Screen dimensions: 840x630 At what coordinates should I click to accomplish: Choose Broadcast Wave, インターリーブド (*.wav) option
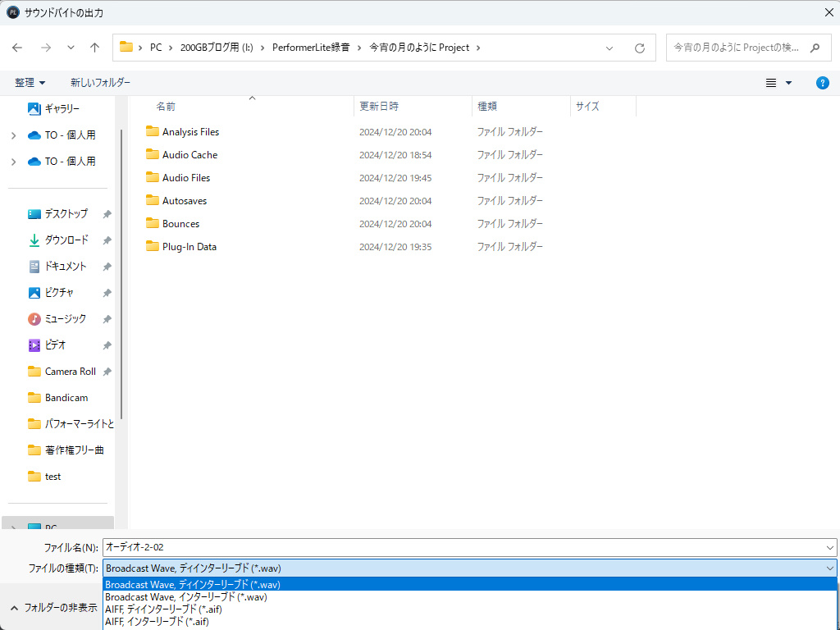coord(186,597)
